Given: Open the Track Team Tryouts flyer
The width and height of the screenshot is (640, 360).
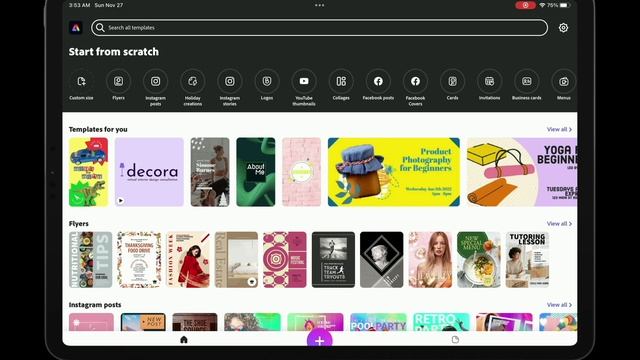Looking at the screenshot, I should tap(333, 260).
